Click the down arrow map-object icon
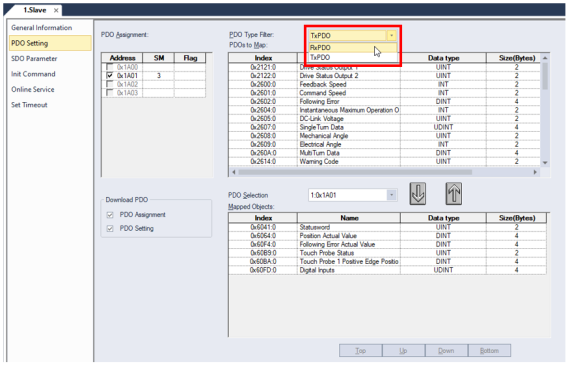This screenshot has width=568, height=366. [x=418, y=194]
